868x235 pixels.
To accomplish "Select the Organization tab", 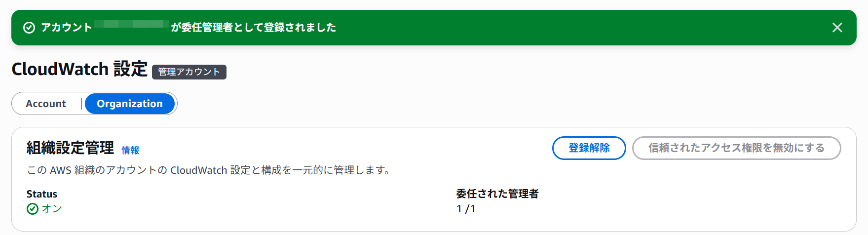I will (130, 104).
